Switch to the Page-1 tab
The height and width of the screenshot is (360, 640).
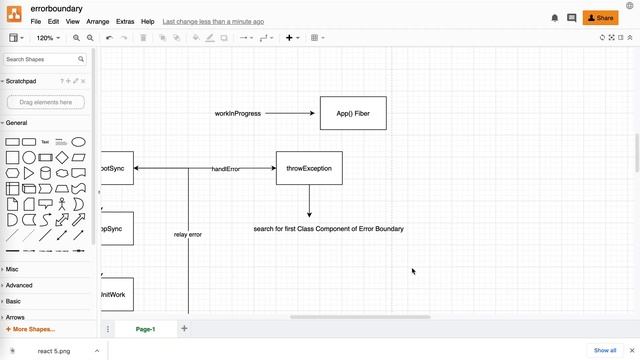tap(146, 329)
